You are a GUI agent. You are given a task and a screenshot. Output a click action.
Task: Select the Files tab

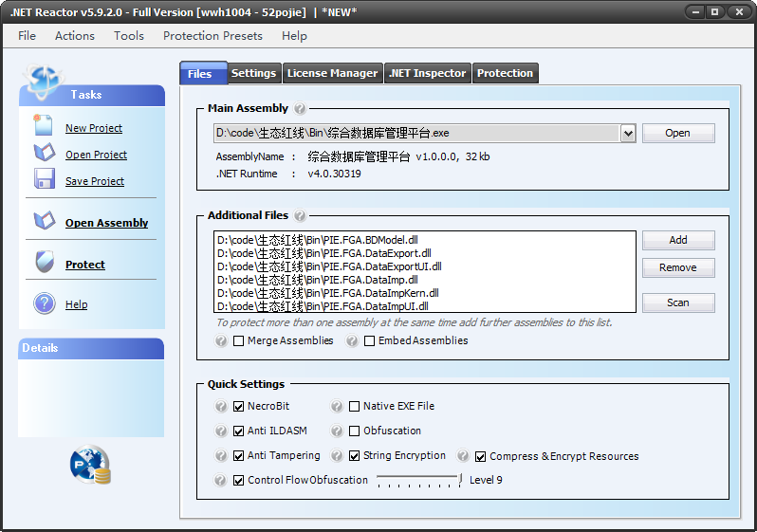point(203,73)
